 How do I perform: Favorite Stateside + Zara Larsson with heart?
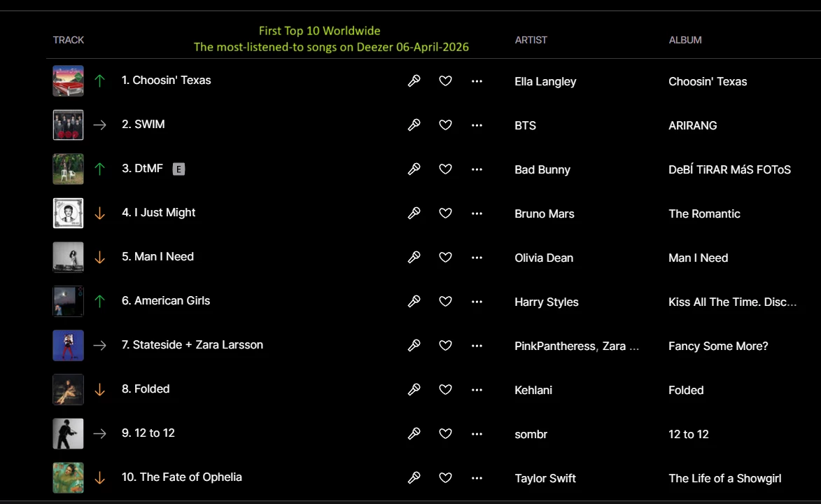[445, 345]
